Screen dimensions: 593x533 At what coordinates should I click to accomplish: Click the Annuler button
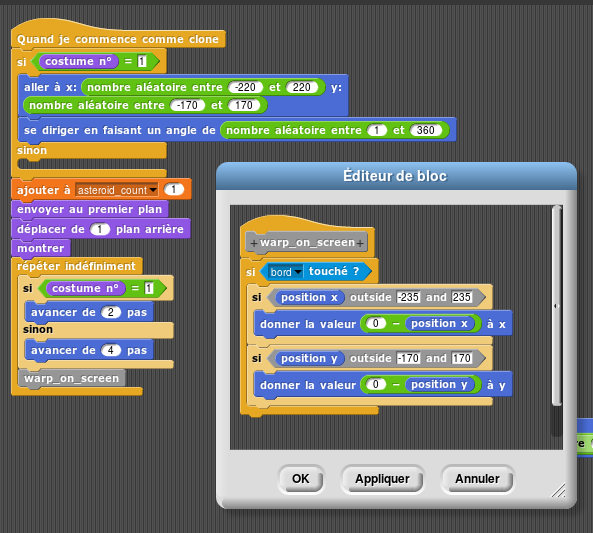pos(477,479)
